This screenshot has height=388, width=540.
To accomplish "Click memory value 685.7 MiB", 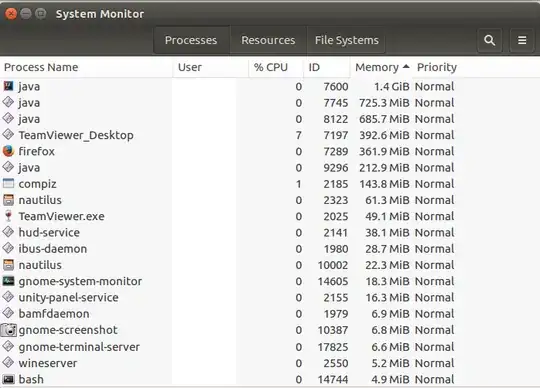I will (384, 119).
